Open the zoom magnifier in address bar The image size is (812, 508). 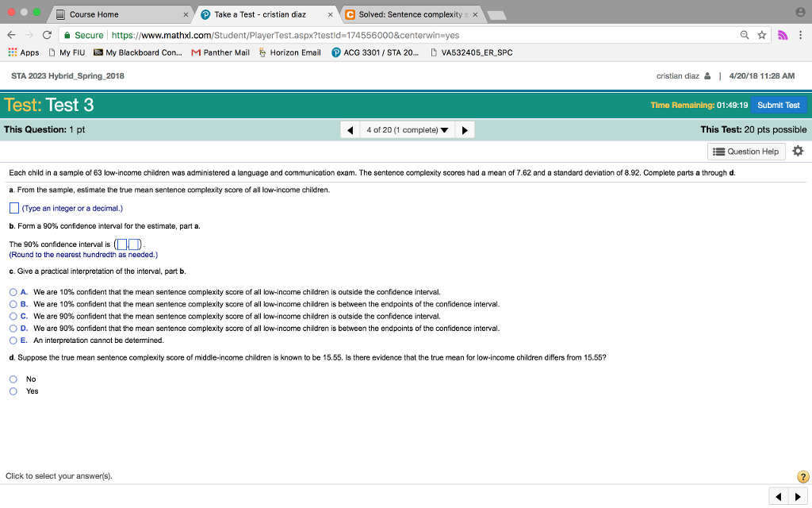tap(744, 35)
